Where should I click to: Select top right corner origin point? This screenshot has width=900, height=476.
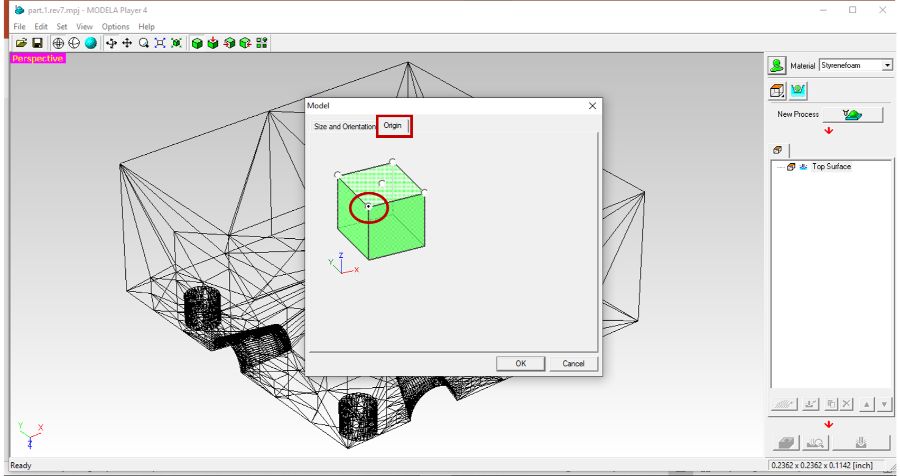(x=424, y=191)
